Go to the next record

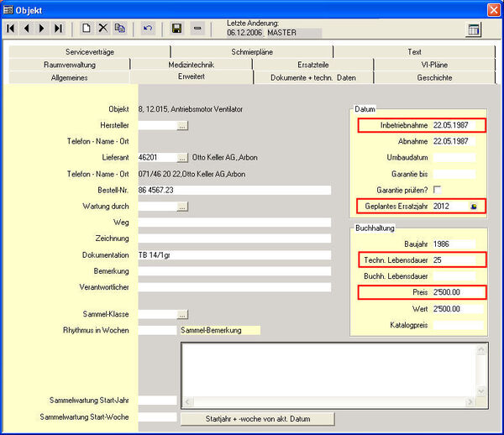[x=42, y=29]
